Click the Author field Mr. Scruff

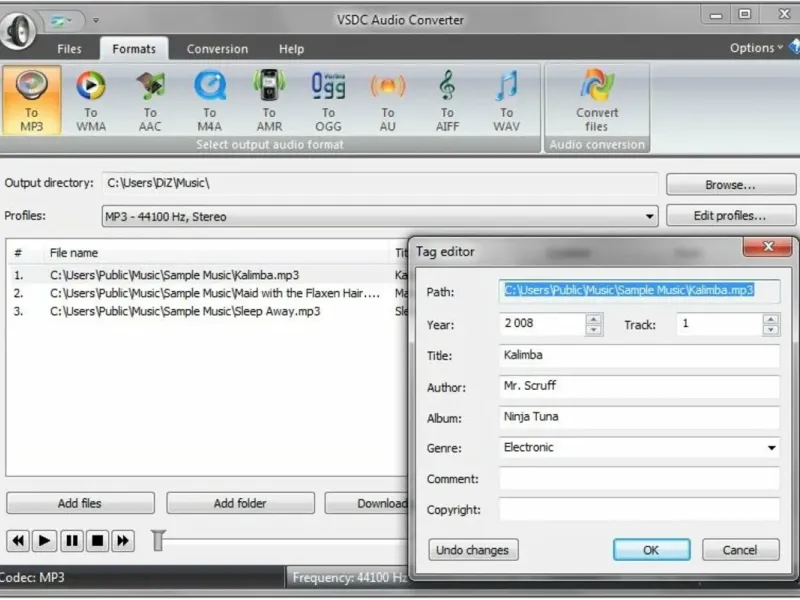coord(639,386)
